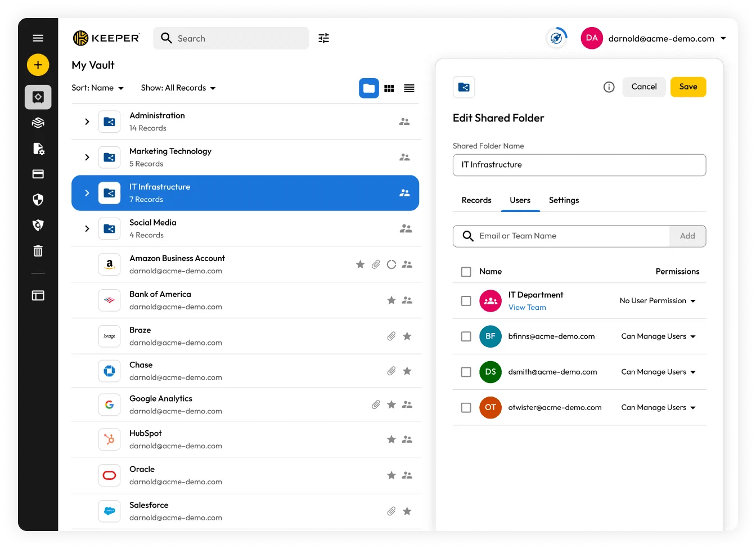
Task: Click the Add button
Action: coord(687,236)
